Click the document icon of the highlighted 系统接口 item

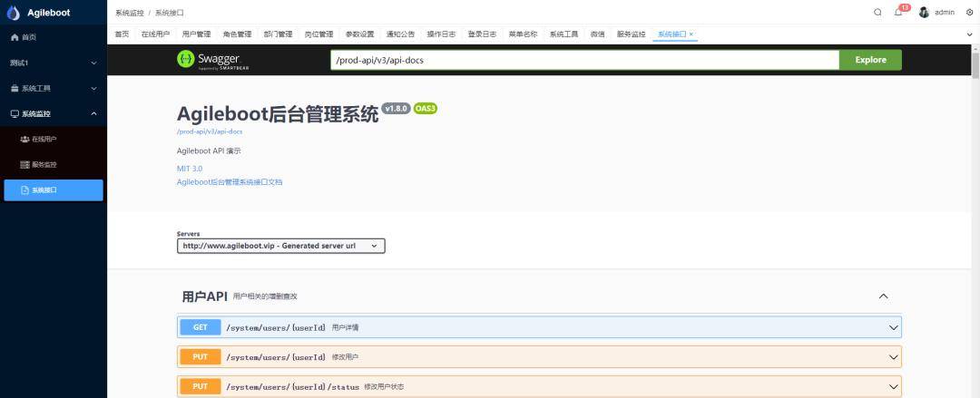(x=25, y=190)
